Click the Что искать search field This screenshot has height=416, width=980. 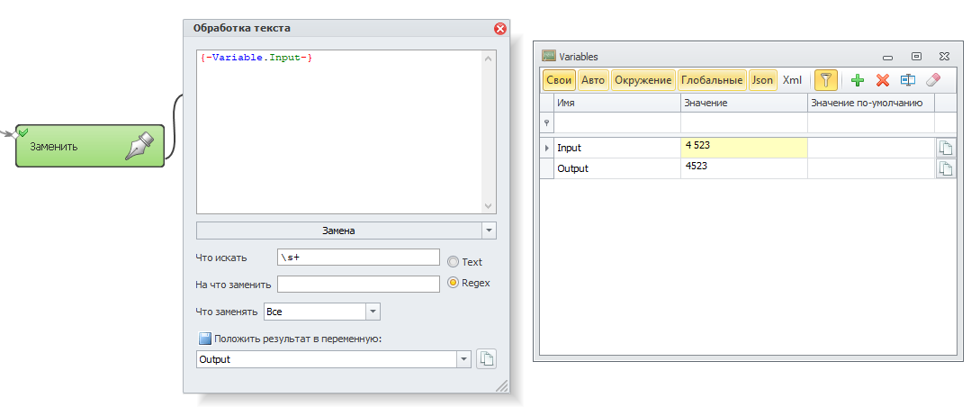[x=357, y=258]
